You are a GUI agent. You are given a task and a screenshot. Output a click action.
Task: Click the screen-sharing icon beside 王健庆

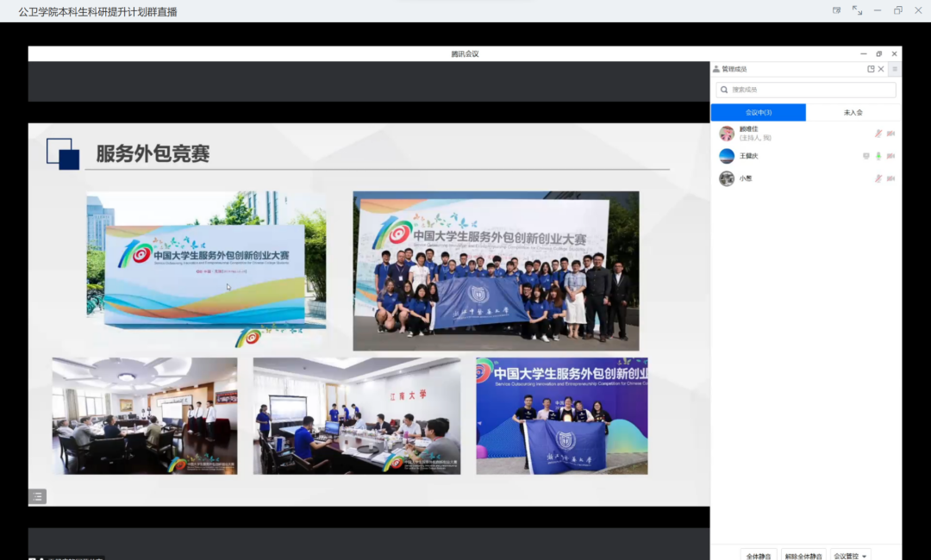tap(866, 156)
